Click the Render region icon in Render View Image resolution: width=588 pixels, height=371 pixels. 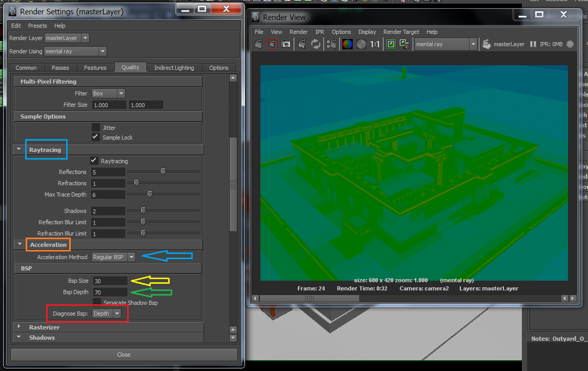click(272, 44)
